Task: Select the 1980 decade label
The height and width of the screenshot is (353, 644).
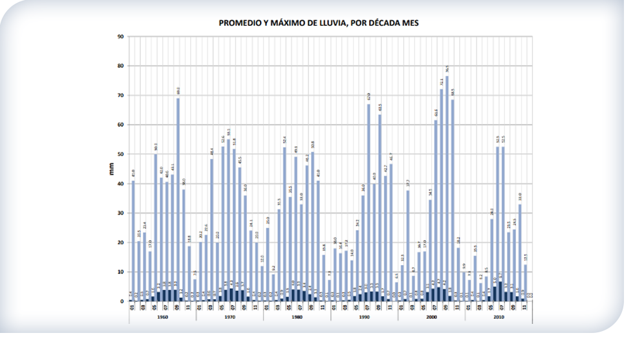Action: (x=296, y=317)
